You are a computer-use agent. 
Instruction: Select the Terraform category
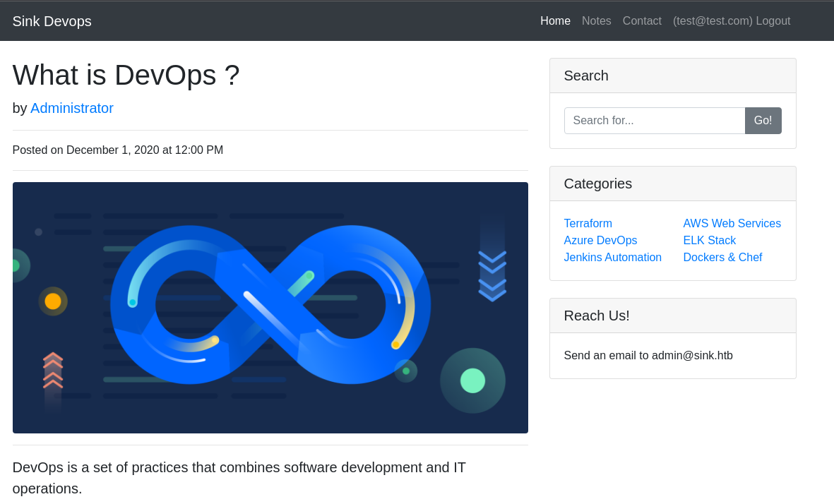(x=588, y=224)
